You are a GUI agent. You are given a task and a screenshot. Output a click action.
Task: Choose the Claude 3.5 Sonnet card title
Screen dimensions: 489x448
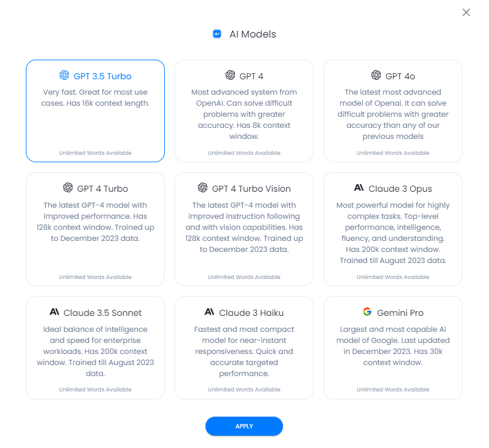click(x=102, y=313)
